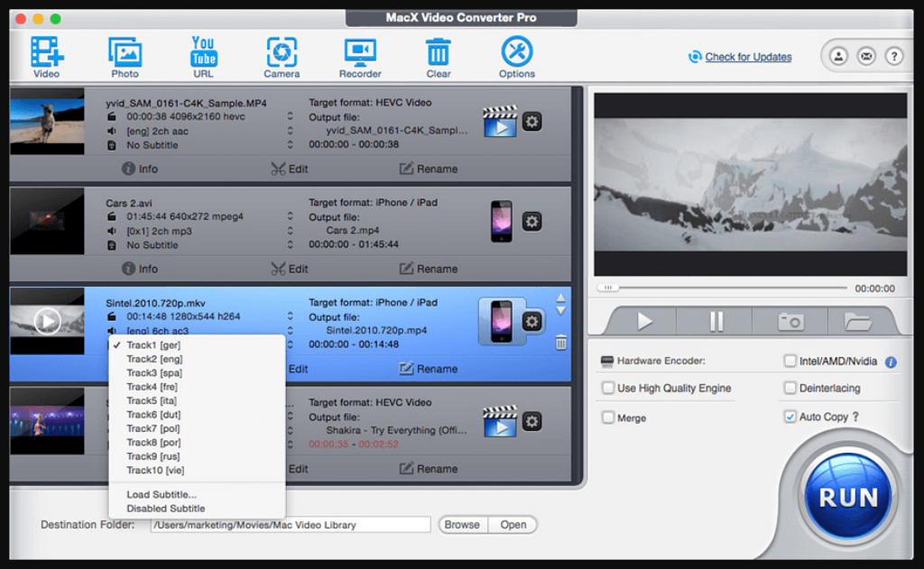Click the iPhone format icon of Cars 2
This screenshot has width=924, height=569.
tap(502, 222)
